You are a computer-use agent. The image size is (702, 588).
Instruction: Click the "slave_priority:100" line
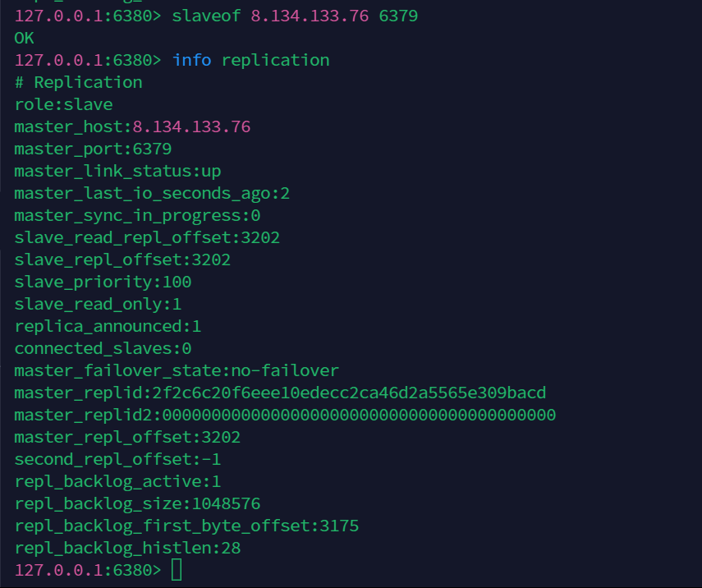click(103, 283)
